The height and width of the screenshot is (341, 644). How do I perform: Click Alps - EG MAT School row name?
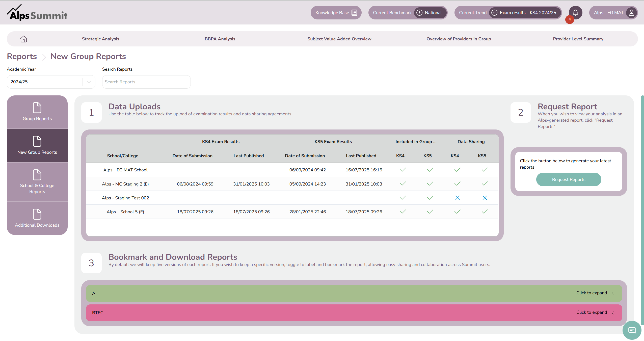click(x=125, y=170)
